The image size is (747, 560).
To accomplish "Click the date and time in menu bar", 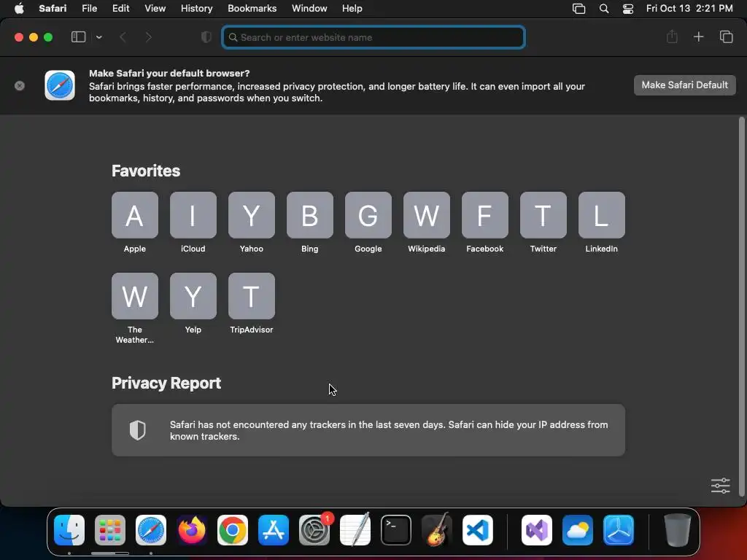I will (x=689, y=8).
